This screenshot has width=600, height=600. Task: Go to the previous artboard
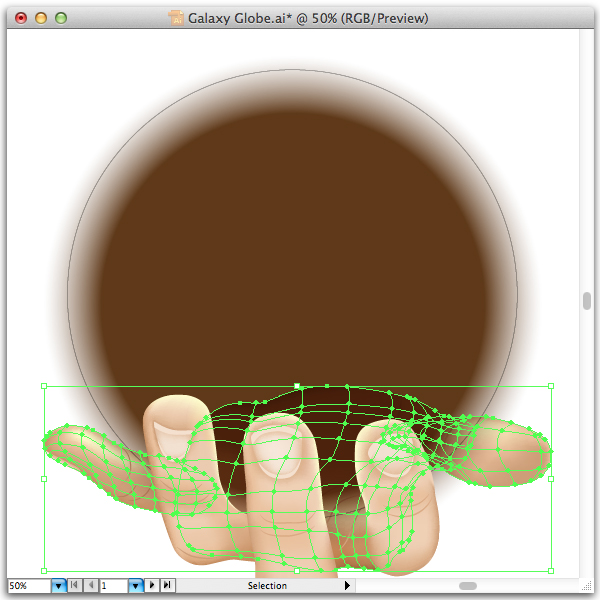click(x=91, y=585)
